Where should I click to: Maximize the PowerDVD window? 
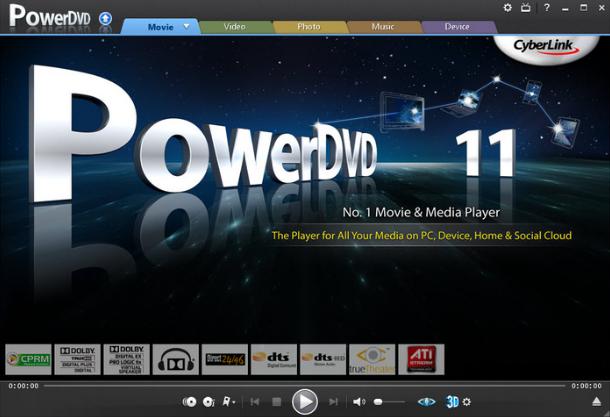coord(584,7)
